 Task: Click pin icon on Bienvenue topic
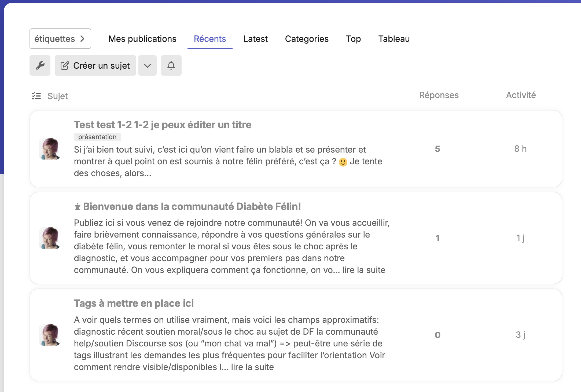click(78, 207)
